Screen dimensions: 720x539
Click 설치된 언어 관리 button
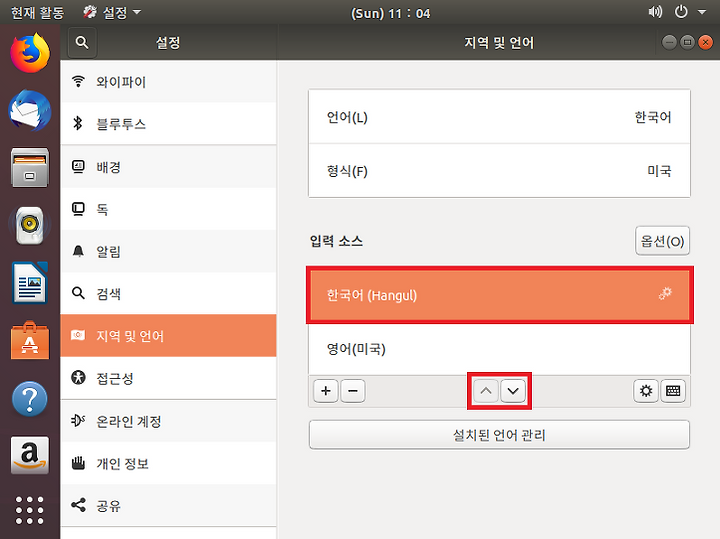tap(499, 434)
